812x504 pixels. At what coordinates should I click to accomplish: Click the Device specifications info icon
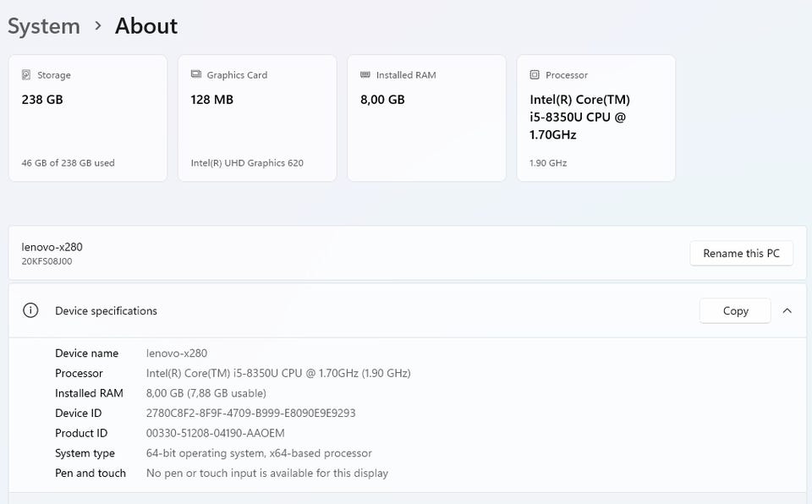coord(30,310)
